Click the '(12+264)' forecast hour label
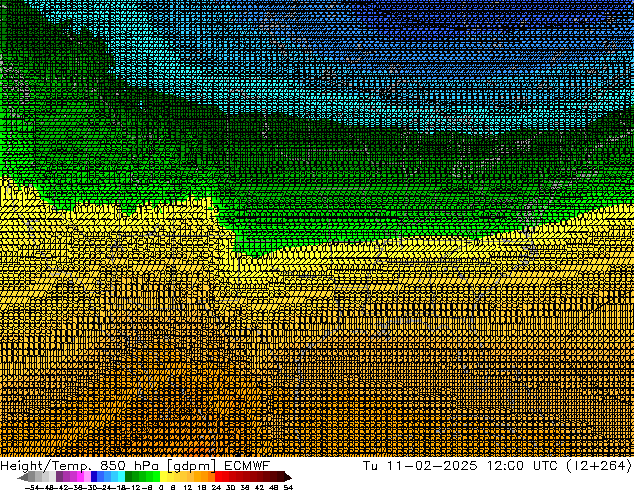This screenshot has width=634, height=490. pos(599,466)
